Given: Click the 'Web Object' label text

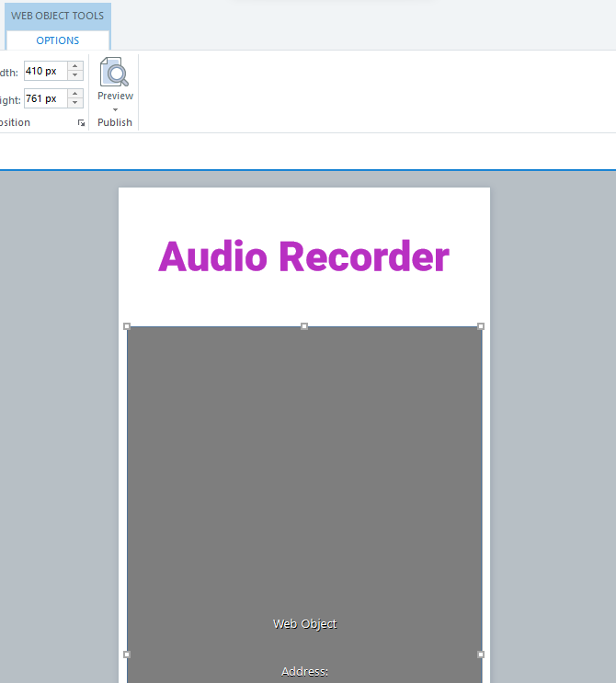Looking at the screenshot, I should (304, 624).
